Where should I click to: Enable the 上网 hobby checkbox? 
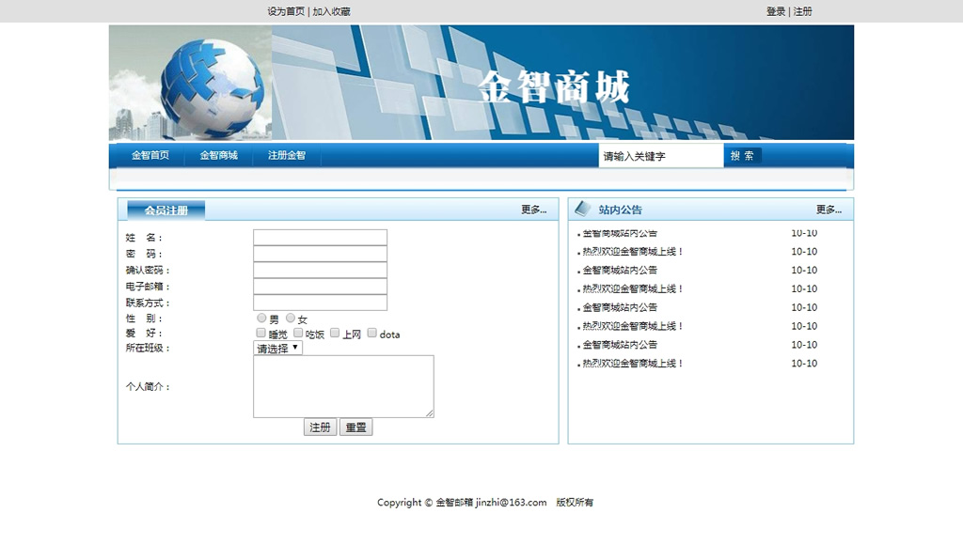pyautogui.click(x=335, y=333)
